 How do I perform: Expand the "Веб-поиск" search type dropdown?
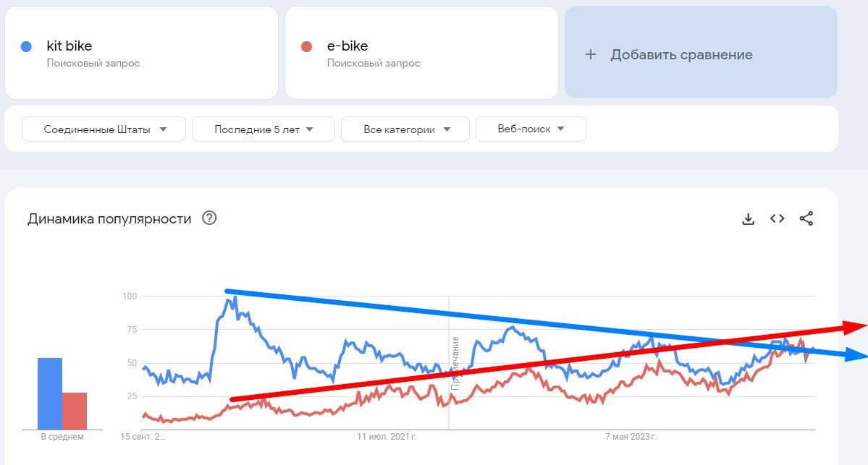coord(531,129)
